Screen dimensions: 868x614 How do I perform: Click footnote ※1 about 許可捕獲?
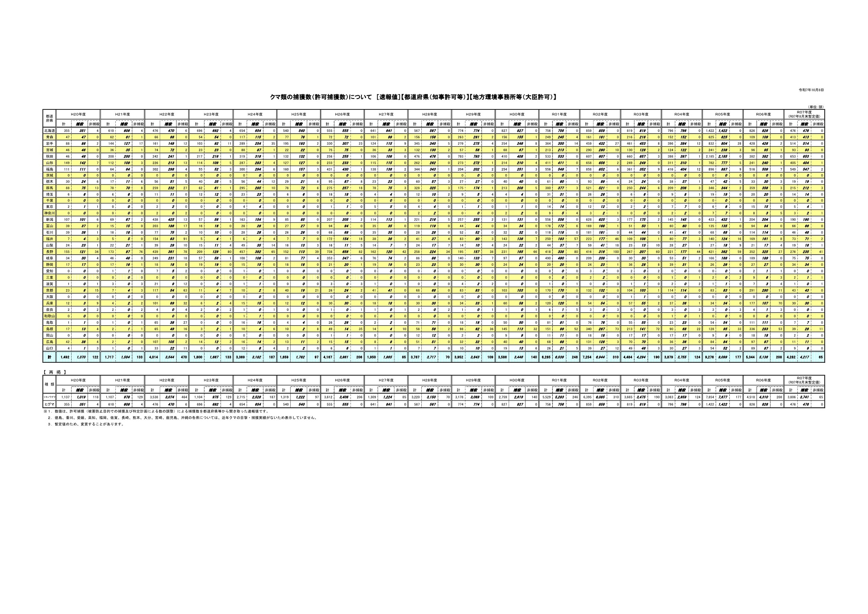coord(156,412)
